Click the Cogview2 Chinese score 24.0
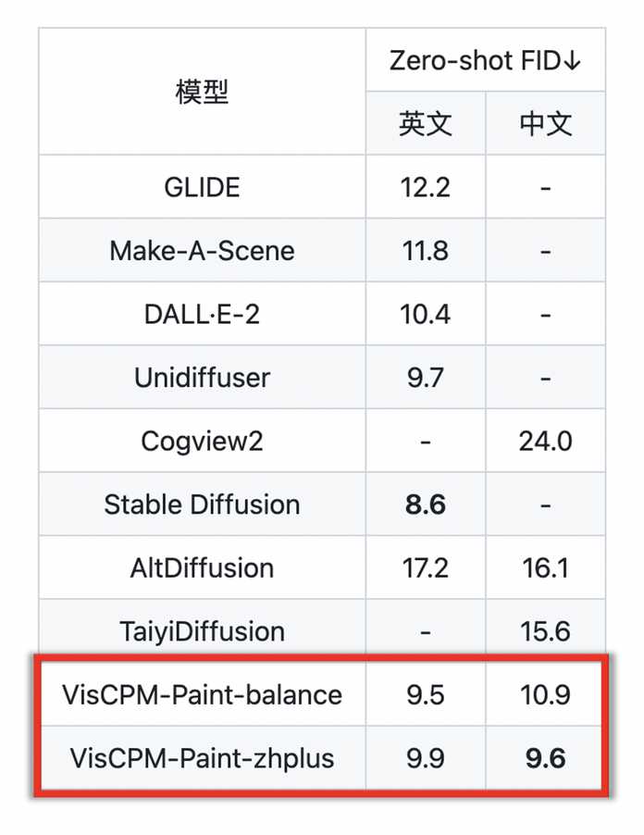Image resolution: width=644 pixels, height=835 pixels. click(x=546, y=441)
